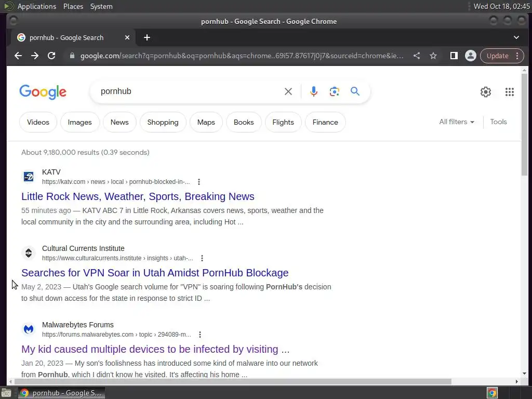Screen dimensions: 532x399
Task: Search by image with Google Lens icon
Action: [x=334, y=91]
